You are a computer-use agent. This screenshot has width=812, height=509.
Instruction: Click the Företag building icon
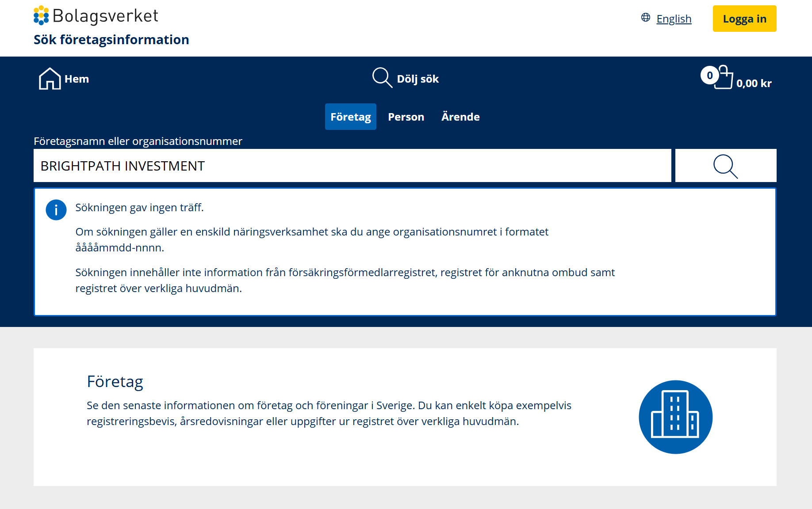click(675, 417)
